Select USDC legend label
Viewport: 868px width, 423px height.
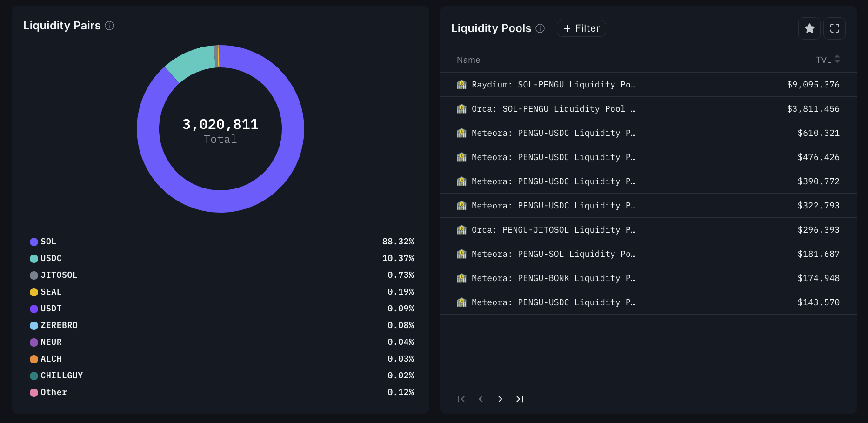pos(51,258)
